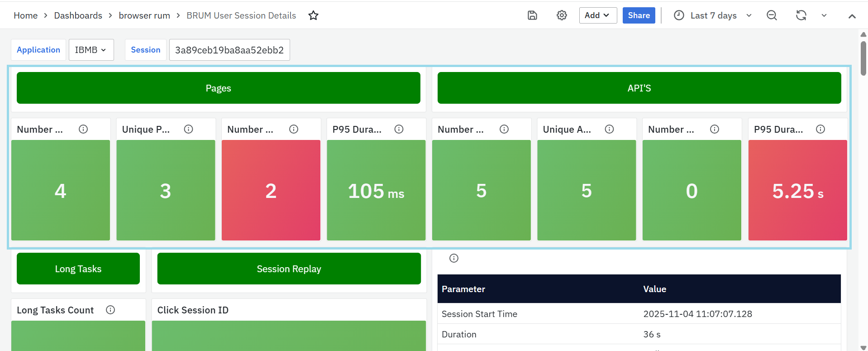Expand the IBMB application dropdown

pyautogui.click(x=91, y=50)
